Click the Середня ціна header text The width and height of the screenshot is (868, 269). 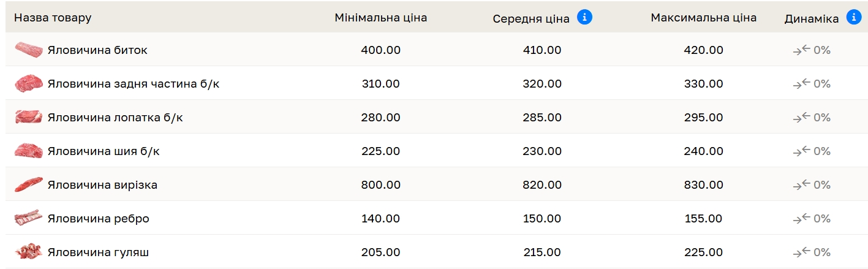pos(530,18)
